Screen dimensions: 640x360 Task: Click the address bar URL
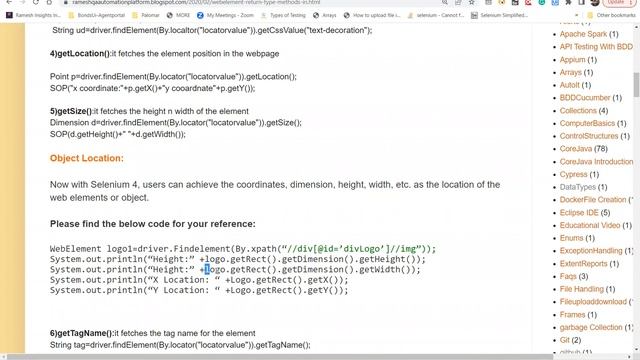tap(196, 2)
